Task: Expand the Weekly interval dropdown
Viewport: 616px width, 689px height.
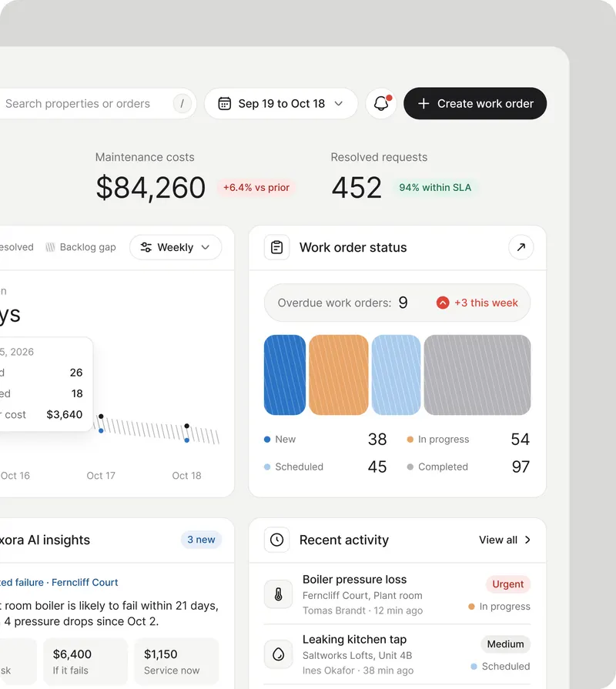Action: coord(176,247)
